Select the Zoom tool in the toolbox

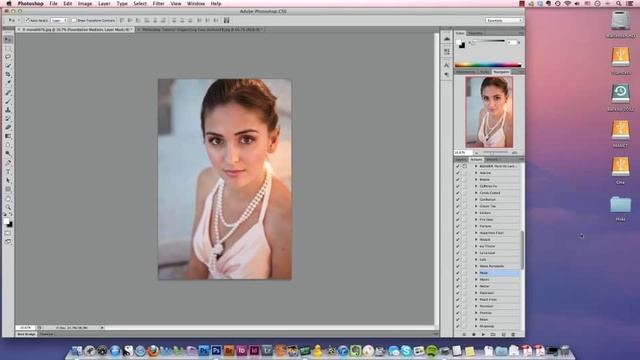[x=8, y=208]
